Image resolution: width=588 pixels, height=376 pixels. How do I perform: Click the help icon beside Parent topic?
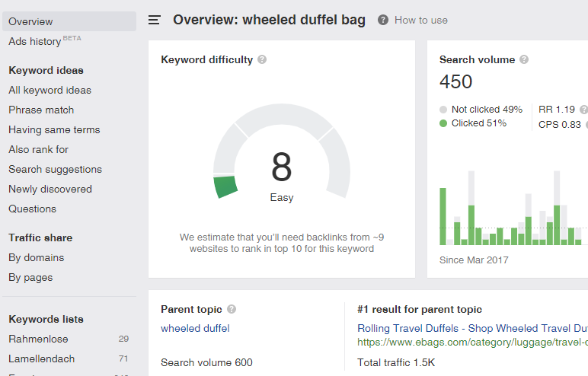pos(232,310)
